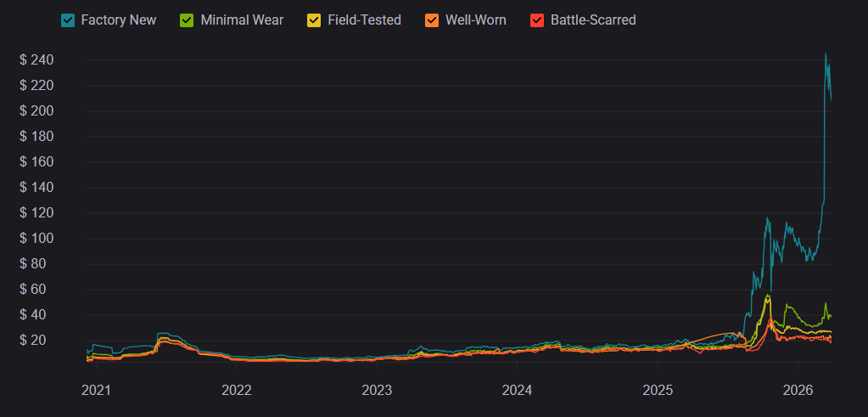Toggle the Minimal Wear checkbox

tap(188, 20)
